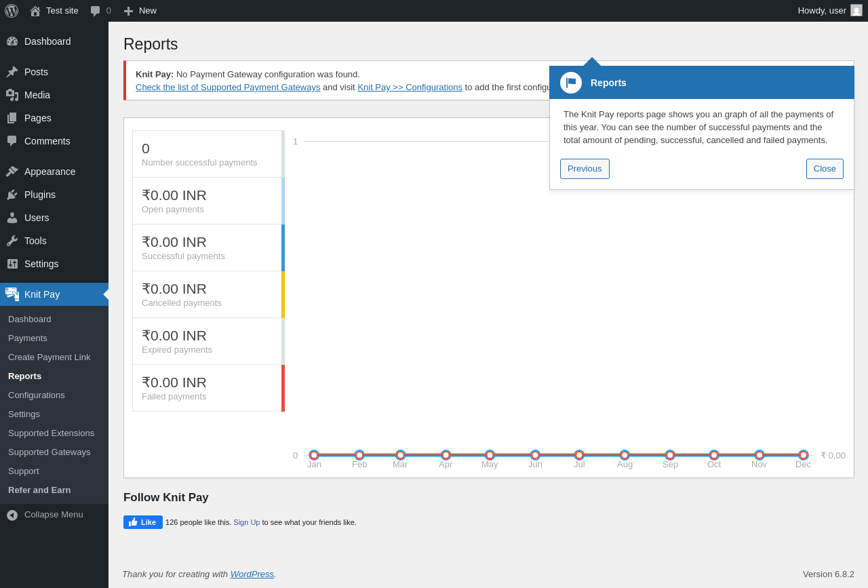Open the Test site home icon
This screenshot has width=868, height=588.
[x=35, y=11]
